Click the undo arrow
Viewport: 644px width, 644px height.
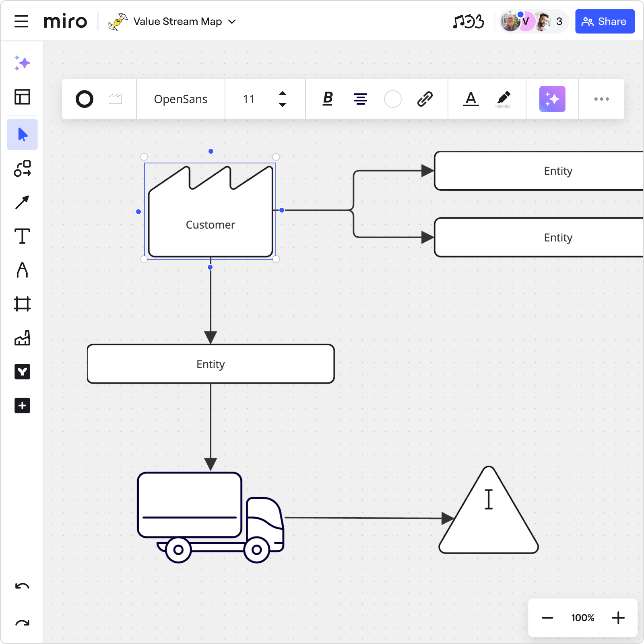pyautogui.click(x=22, y=586)
